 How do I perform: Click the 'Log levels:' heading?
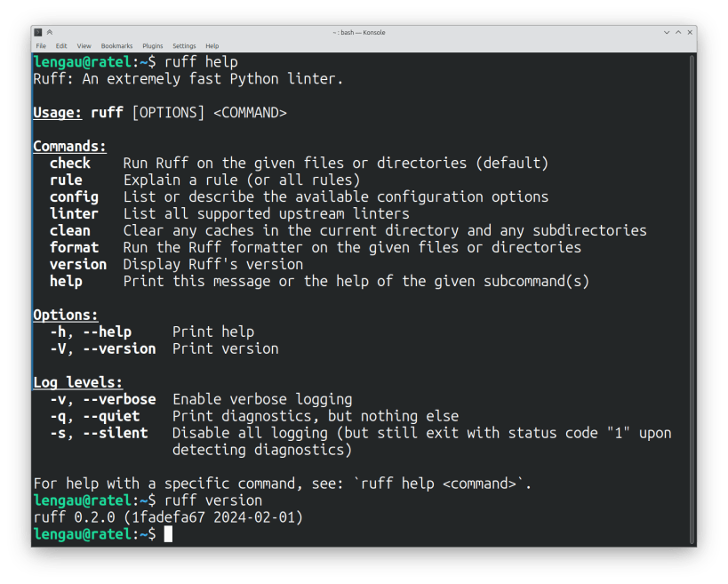(78, 382)
